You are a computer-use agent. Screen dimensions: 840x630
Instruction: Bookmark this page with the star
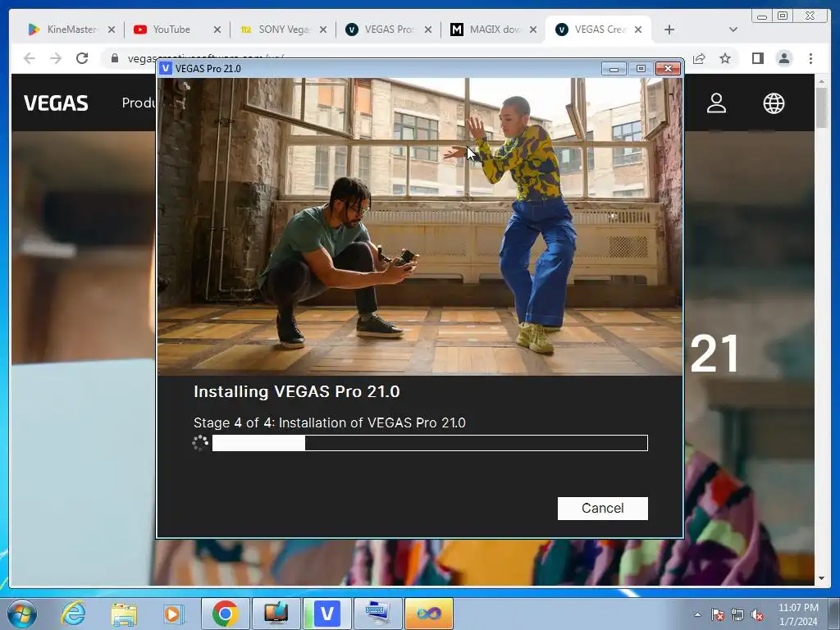pyautogui.click(x=725, y=58)
